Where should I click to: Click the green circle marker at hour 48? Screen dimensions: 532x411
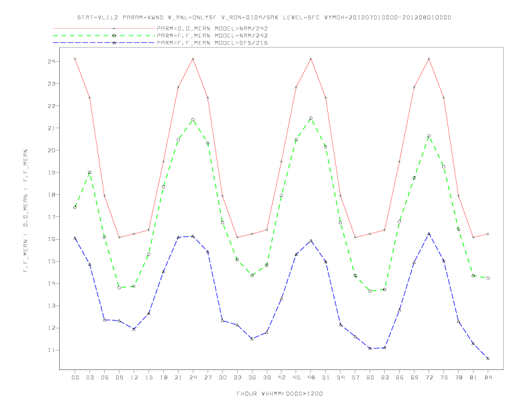[311, 118]
